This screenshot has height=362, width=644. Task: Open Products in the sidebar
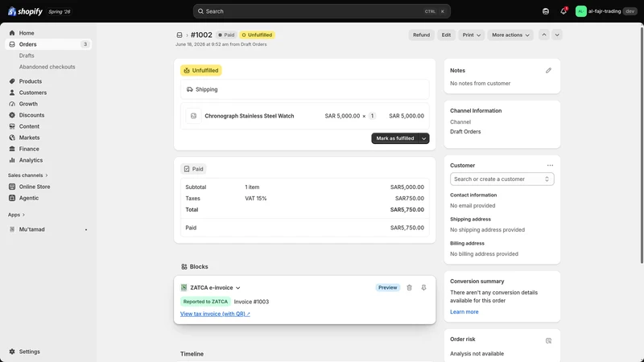point(31,81)
